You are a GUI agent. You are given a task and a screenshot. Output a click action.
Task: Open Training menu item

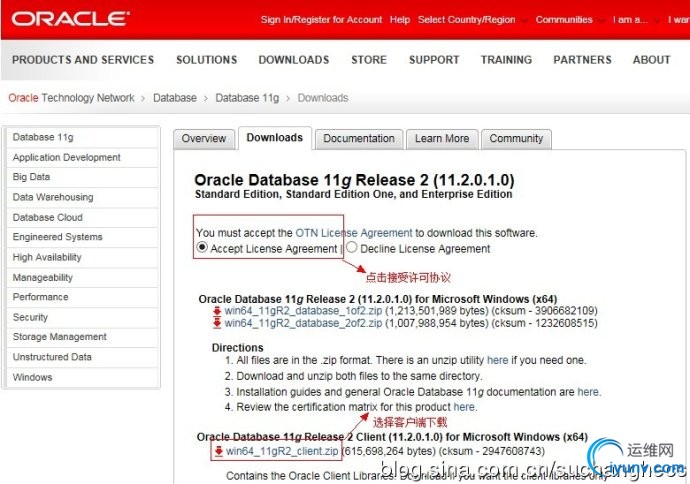pos(506,60)
